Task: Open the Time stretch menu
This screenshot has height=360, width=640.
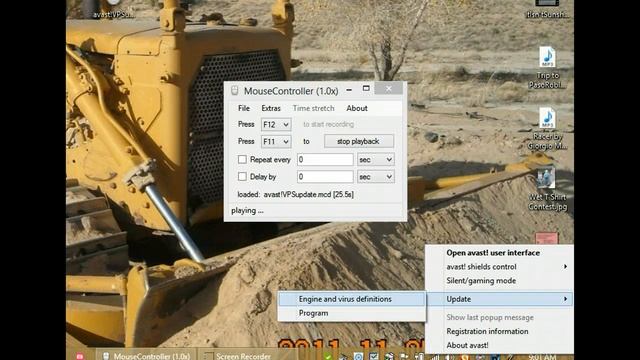Action: click(313, 108)
